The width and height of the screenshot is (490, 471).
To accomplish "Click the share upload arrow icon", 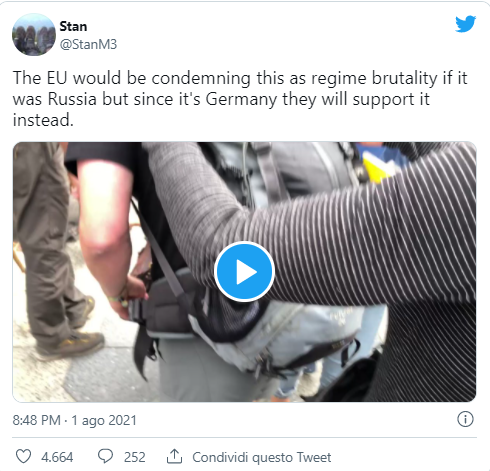I will pos(174,456).
